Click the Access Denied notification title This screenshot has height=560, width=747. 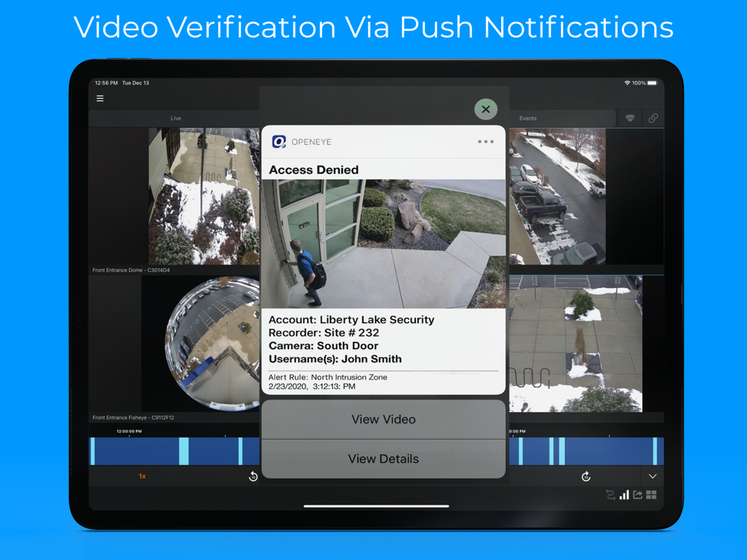314,170
